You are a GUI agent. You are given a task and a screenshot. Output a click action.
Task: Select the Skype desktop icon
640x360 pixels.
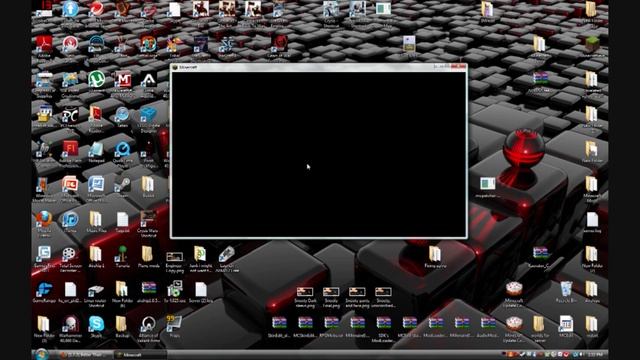[96, 324]
